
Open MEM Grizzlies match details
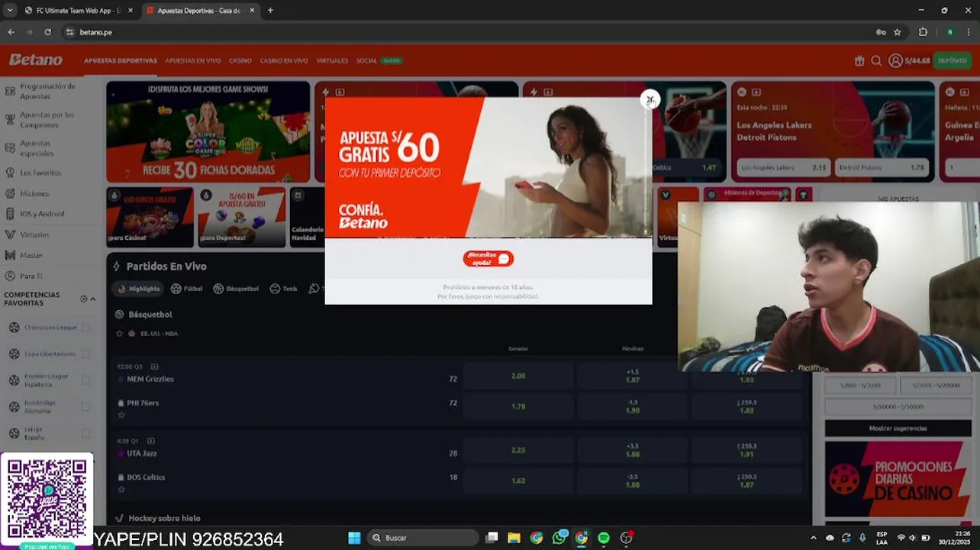pyautogui.click(x=150, y=379)
